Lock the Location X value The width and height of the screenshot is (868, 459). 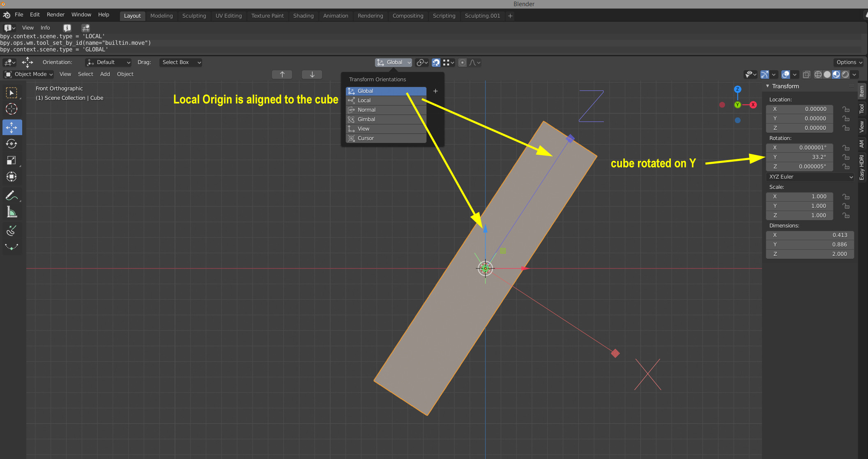coord(846,109)
